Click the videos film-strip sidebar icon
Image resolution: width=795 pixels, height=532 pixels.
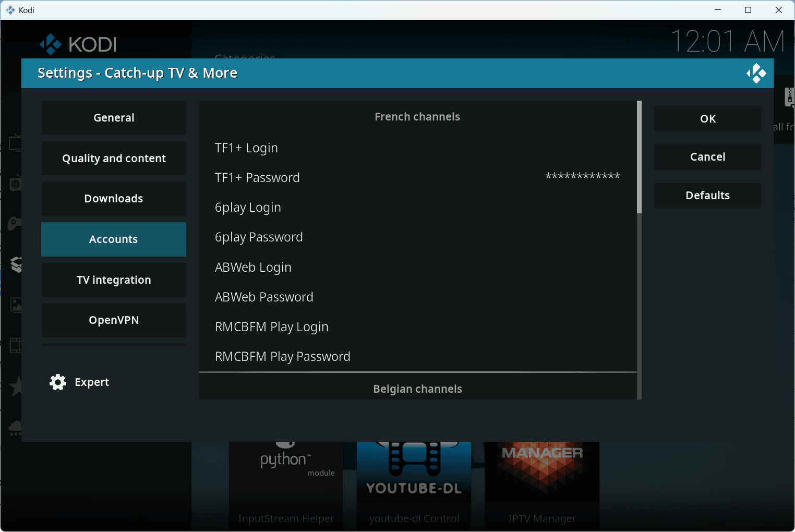tap(16, 345)
